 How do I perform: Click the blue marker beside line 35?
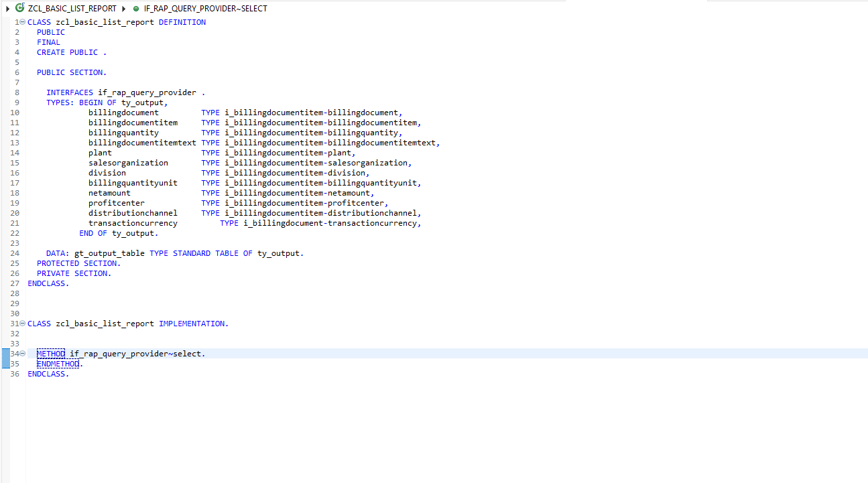(5, 364)
